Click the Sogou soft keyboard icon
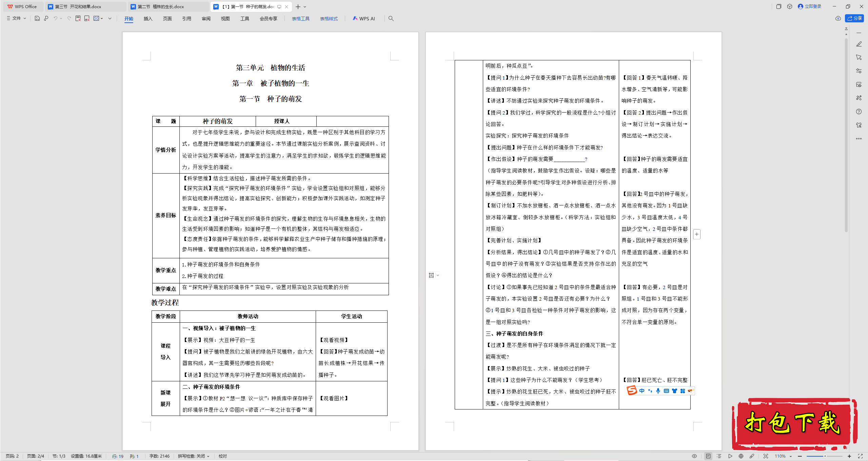Viewport: 868px width, 461px height. (x=666, y=391)
